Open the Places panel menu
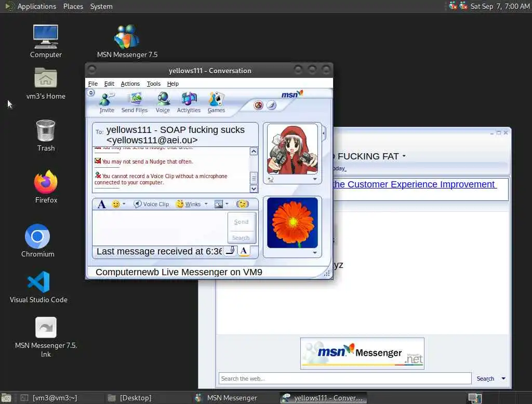The height and width of the screenshot is (404, 532). tap(73, 6)
